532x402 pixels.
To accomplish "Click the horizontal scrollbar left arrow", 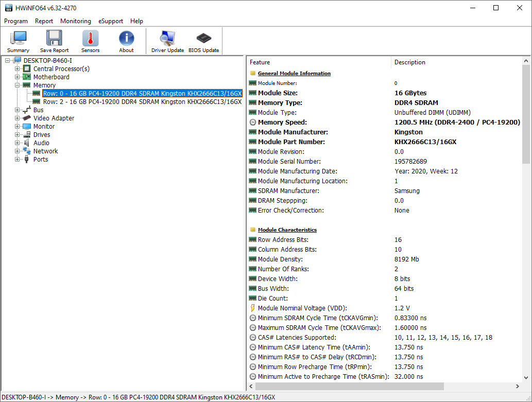I will point(251,387).
